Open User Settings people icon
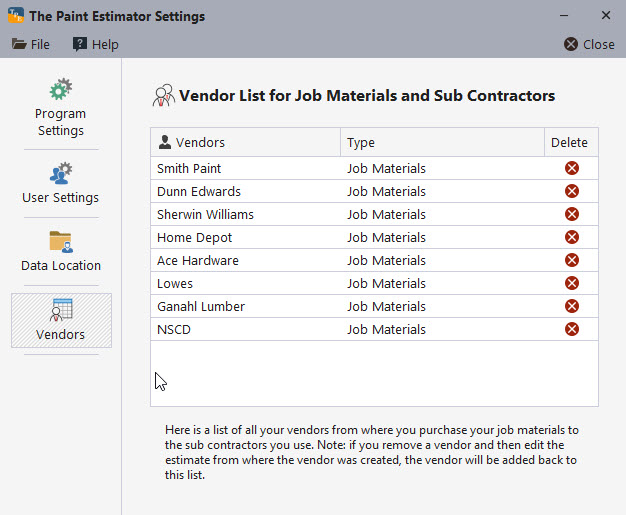Image resolution: width=626 pixels, height=515 pixels. [x=61, y=173]
